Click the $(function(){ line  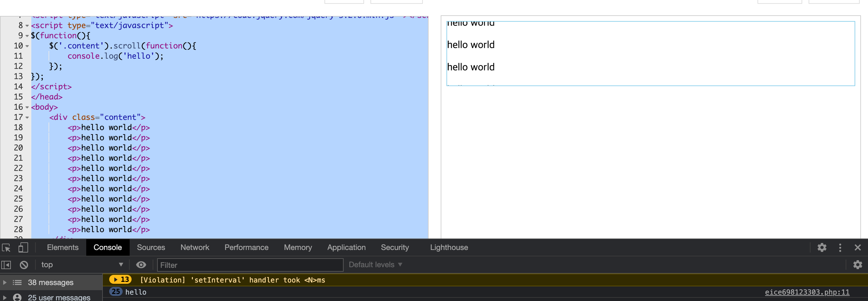[x=60, y=35]
